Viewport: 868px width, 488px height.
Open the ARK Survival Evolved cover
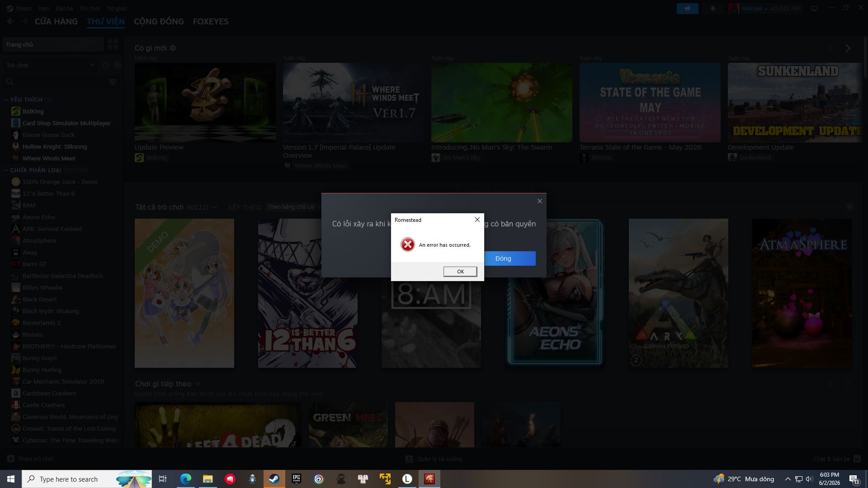tap(679, 293)
